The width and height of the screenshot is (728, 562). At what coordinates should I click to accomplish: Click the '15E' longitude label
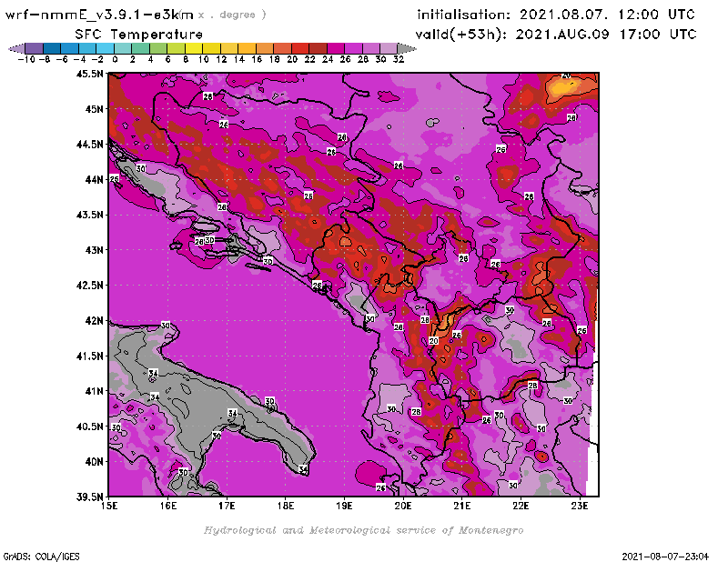(109, 506)
